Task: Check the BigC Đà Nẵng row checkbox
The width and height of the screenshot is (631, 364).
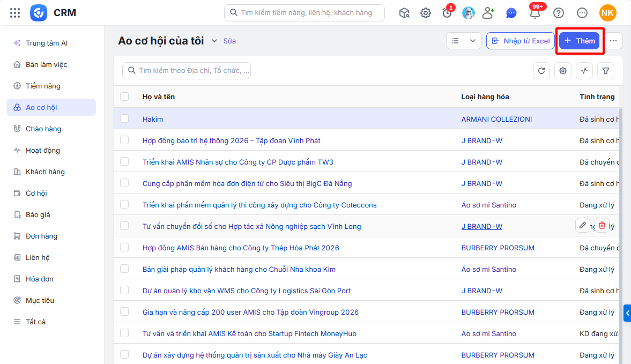Action: click(x=124, y=183)
